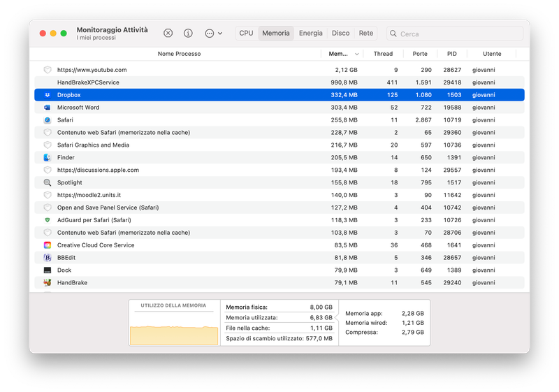Select https://moodle2.units.it process name
Image resolution: width=559 pixels, height=392 pixels.
coord(89,195)
